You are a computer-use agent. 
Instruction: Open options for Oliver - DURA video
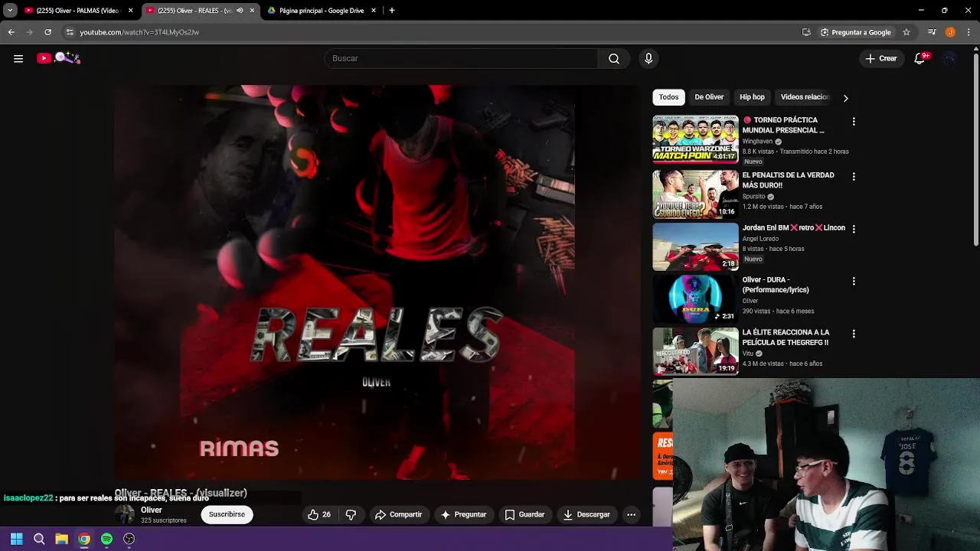click(x=854, y=281)
